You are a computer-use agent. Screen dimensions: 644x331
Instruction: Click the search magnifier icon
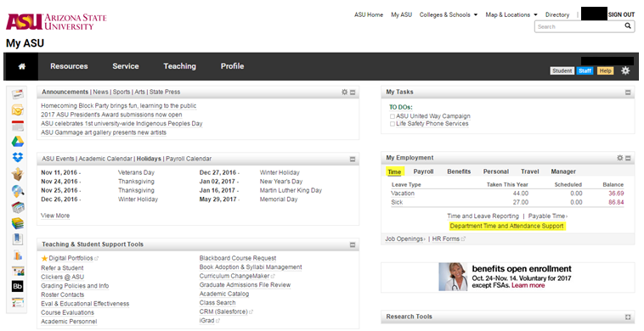(x=628, y=25)
